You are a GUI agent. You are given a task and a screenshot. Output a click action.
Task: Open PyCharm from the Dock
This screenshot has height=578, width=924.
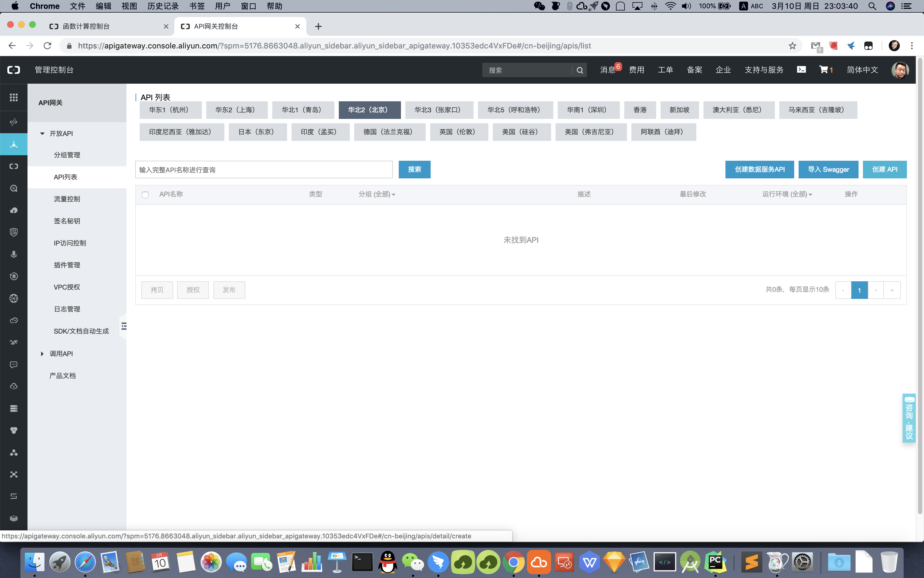click(715, 562)
